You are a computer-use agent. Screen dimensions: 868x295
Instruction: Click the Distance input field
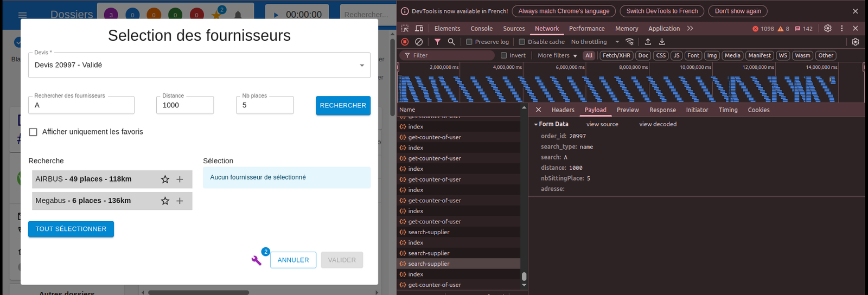[x=185, y=105]
